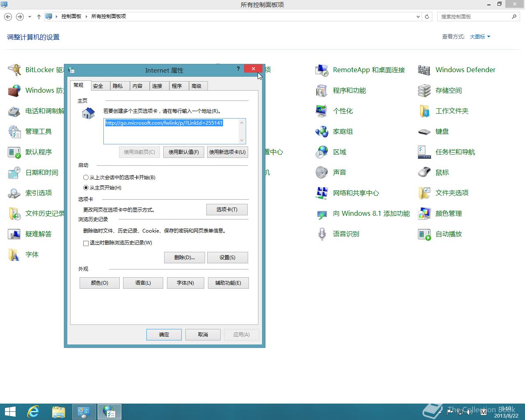Open the 键盘 keyboard icon

tap(425, 131)
